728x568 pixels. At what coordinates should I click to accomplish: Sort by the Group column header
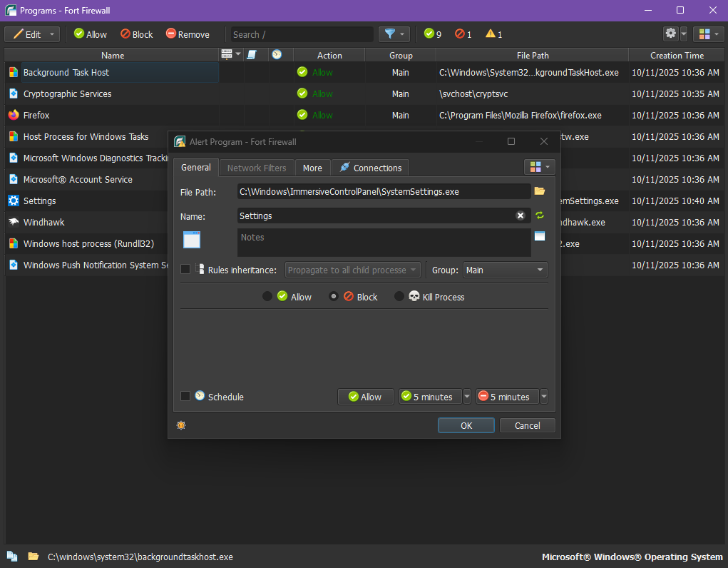tap(401, 56)
